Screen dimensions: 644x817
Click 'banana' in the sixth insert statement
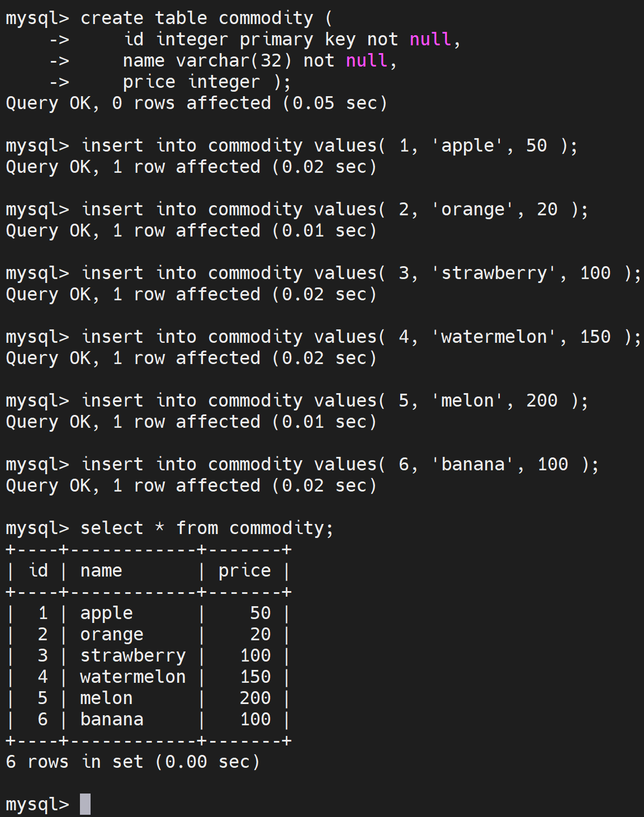(x=473, y=465)
